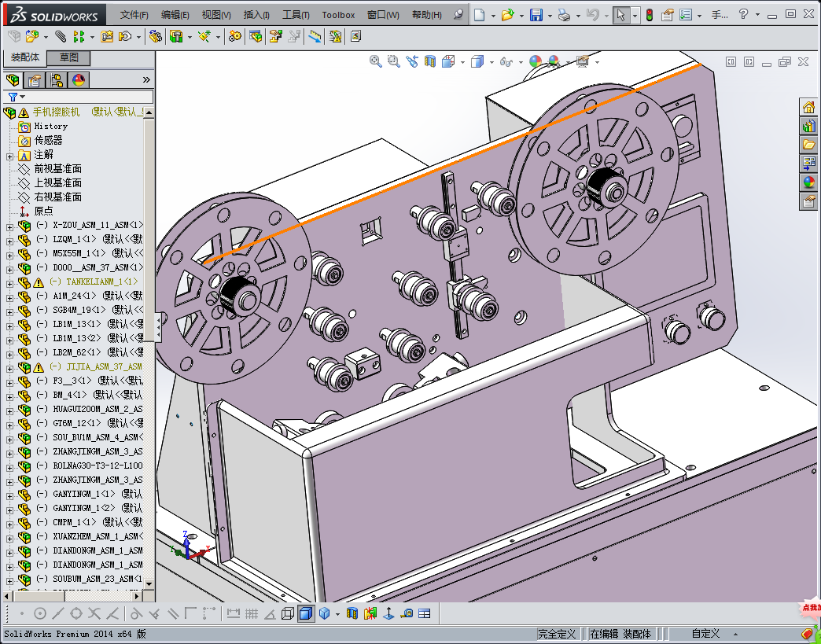Select the DisplayManager tab icon

(x=79, y=80)
